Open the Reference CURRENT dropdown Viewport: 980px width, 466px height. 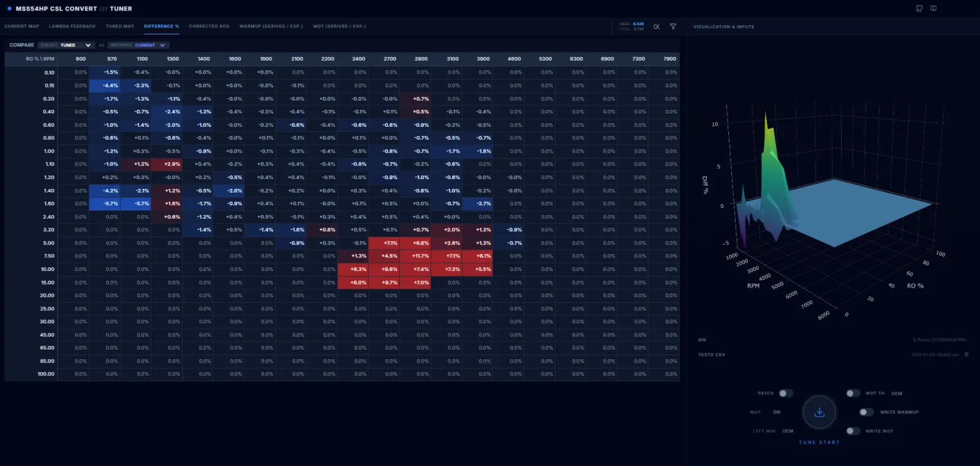(138, 45)
